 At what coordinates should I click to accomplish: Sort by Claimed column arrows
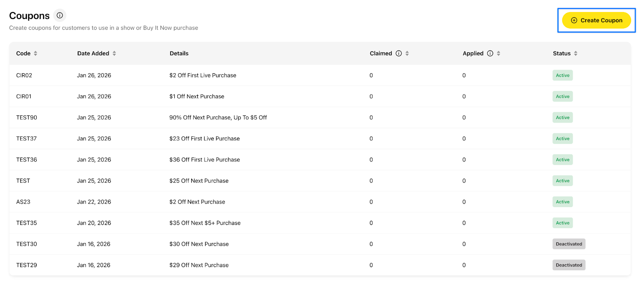point(407,53)
